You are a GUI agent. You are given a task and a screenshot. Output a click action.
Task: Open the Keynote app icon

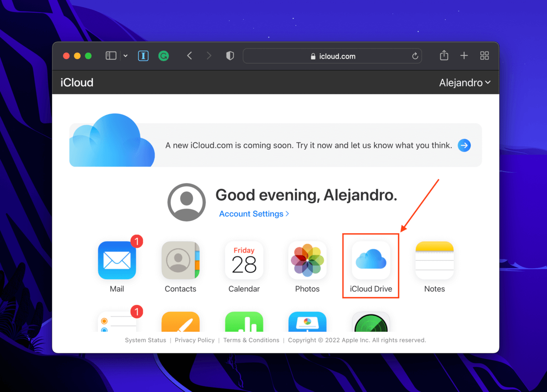[307, 321]
